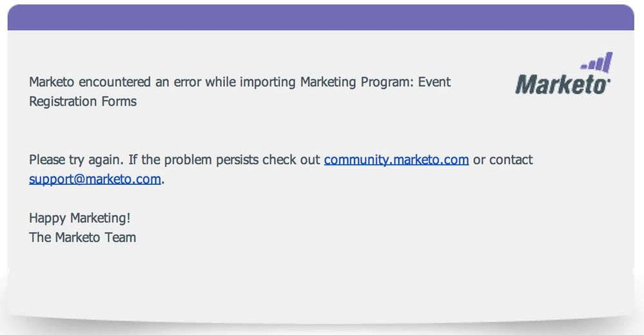Click the purple bar-chart icon above Marketo logo
The width and height of the screenshot is (644, 335).
point(597,62)
